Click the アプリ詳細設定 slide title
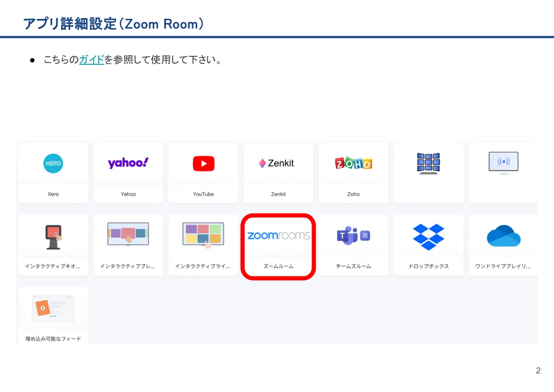The width and height of the screenshot is (554, 392). click(114, 24)
